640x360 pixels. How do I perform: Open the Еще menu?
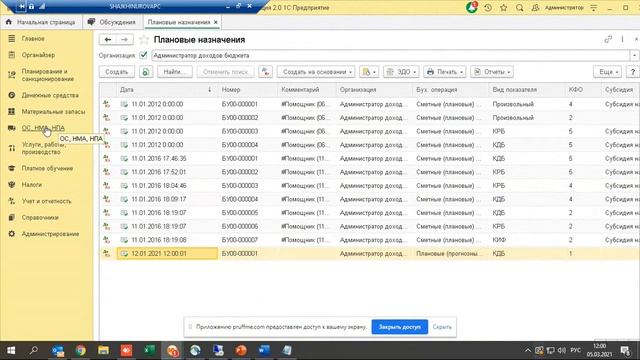click(607, 72)
